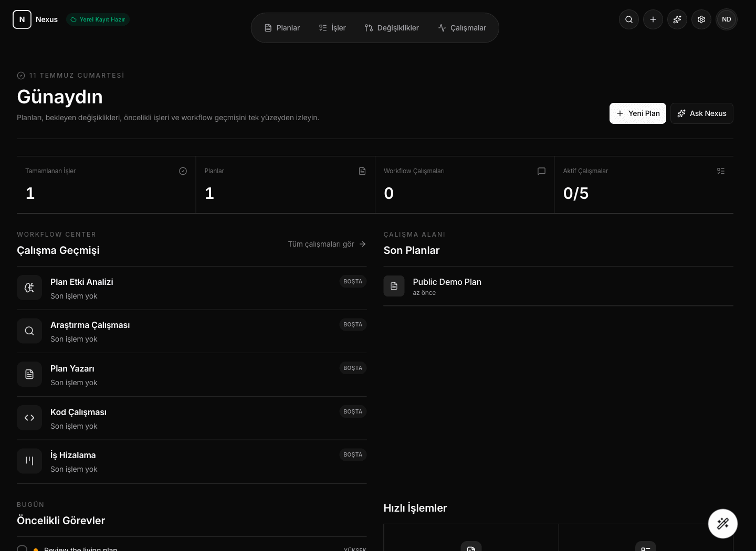Viewport: 756px width, 551px height.
Task: Open the Workflow Çalışmaları stat card
Action: point(465,185)
